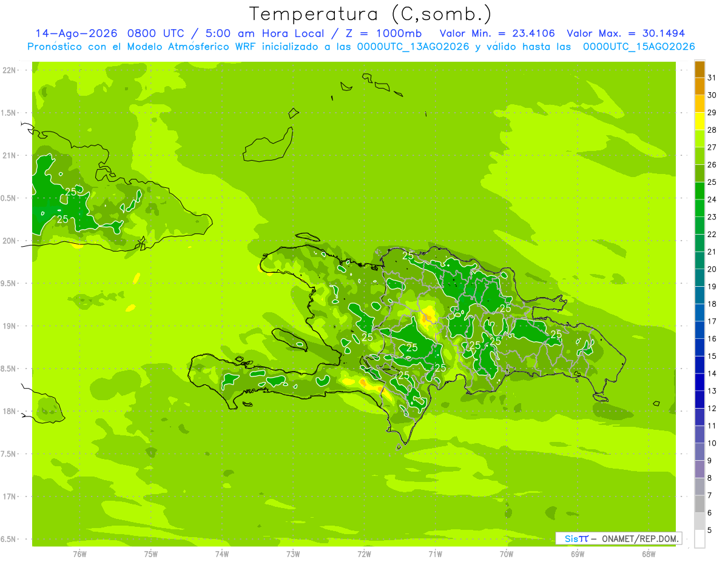The width and height of the screenshot is (728, 562).
Task: Click the legend value 8
Action: 710,478
